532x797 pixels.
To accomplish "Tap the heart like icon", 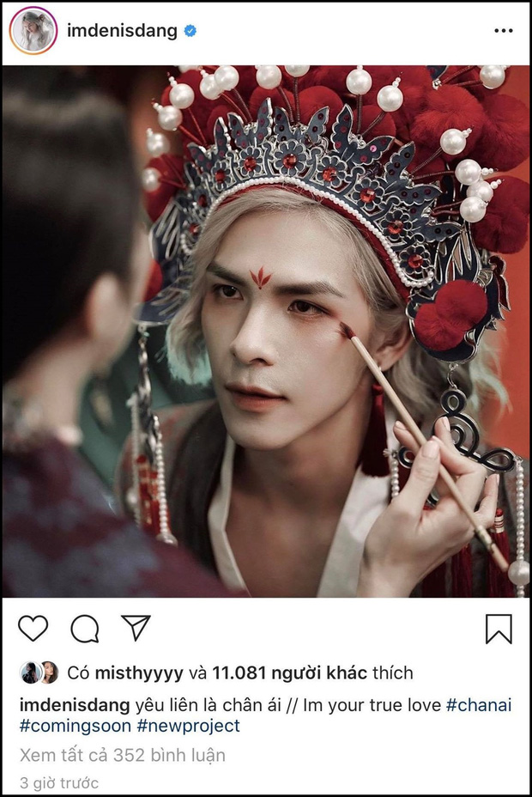I will tap(33, 629).
